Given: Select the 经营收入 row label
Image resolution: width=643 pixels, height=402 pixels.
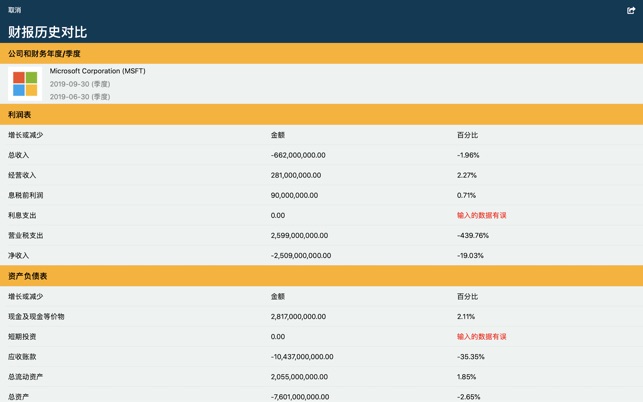Looking at the screenshot, I should pos(22,175).
